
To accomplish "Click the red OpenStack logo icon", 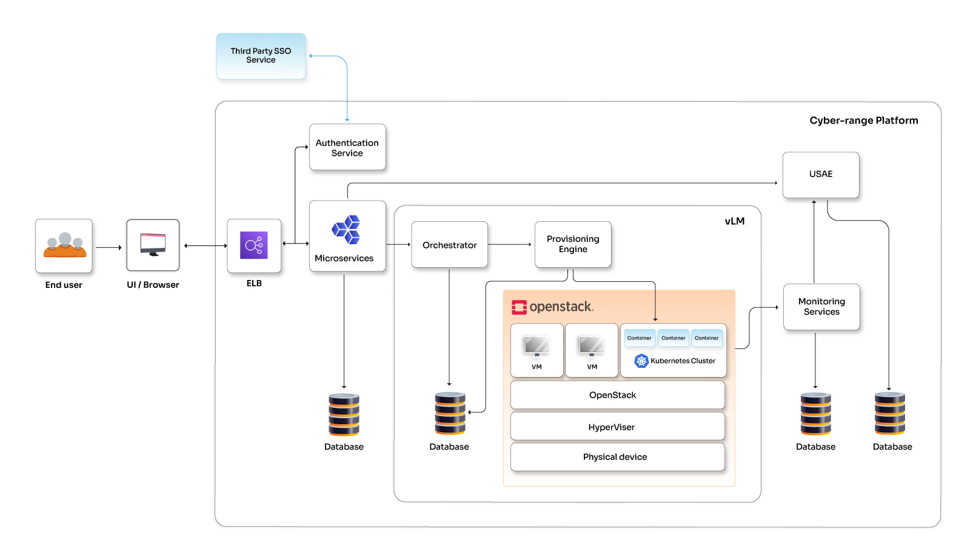I will tap(519, 307).
